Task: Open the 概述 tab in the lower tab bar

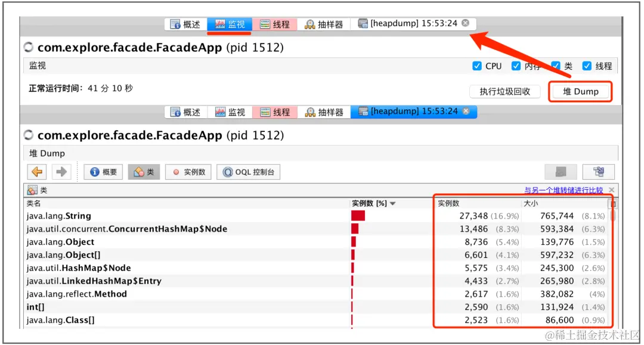Action: pos(185,112)
